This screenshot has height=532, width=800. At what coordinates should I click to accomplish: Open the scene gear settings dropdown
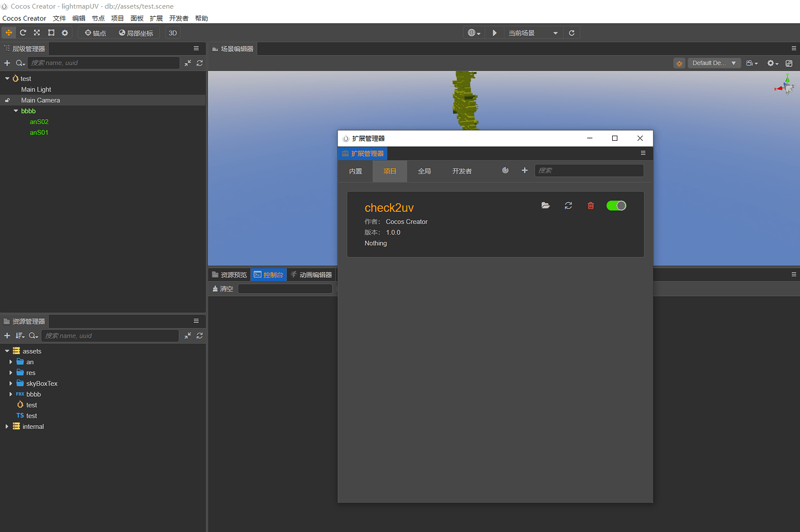(x=773, y=63)
